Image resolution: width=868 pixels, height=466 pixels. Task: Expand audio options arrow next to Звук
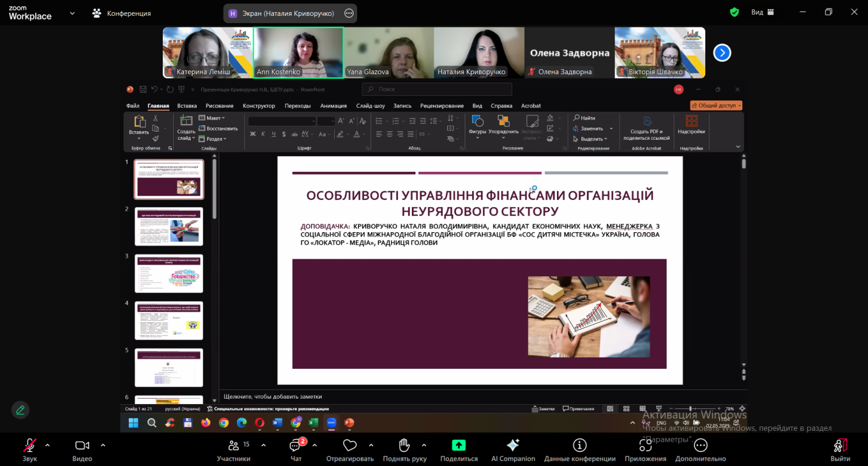[47, 445]
